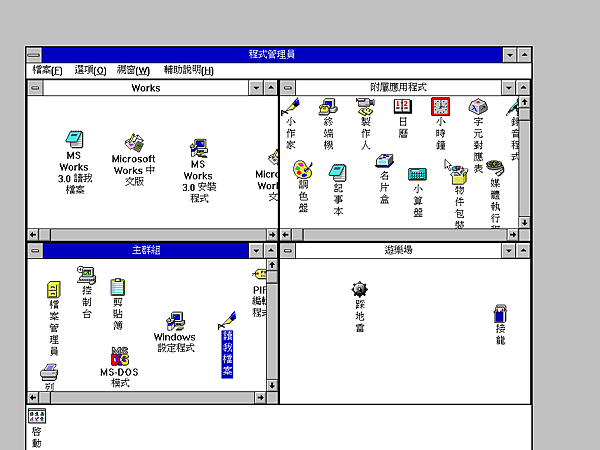
Task: Launch 踩地雷 Minesweeper icon
Action: tap(360, 290)
